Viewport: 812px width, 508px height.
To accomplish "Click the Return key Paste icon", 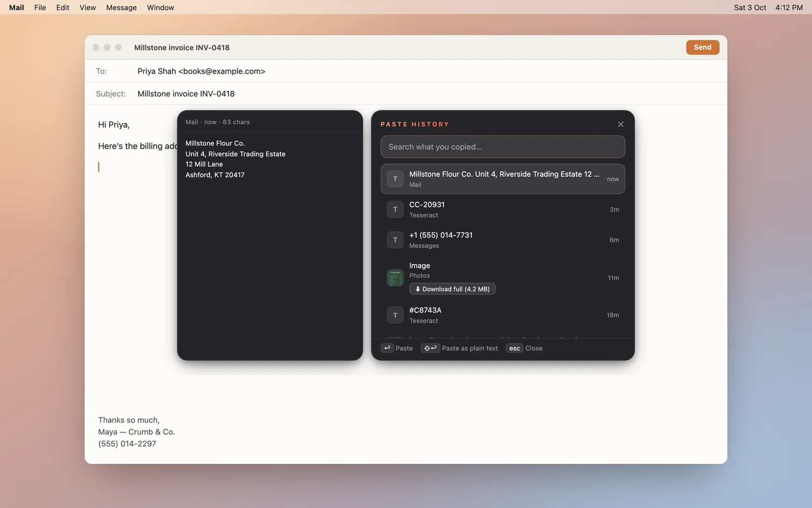I will coord(387,348).
